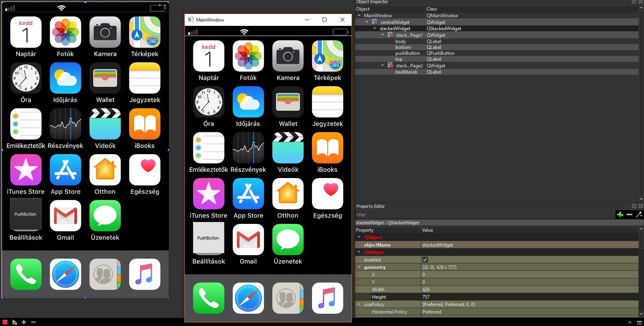Click the Property Editor scrollbar up arrow
The height and width of the screenshot is (326, 644).
pyautogui.click(x=641, y=229)
